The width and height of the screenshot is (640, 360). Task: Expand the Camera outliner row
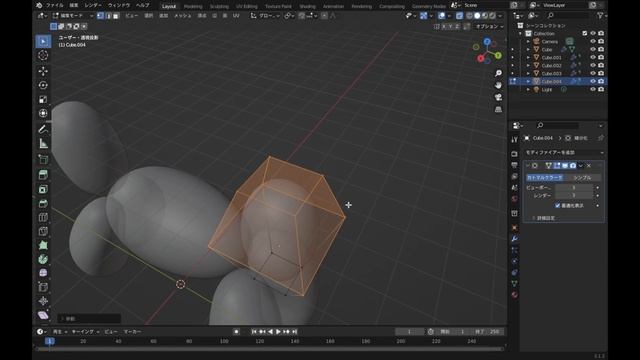tap(528, 41)
